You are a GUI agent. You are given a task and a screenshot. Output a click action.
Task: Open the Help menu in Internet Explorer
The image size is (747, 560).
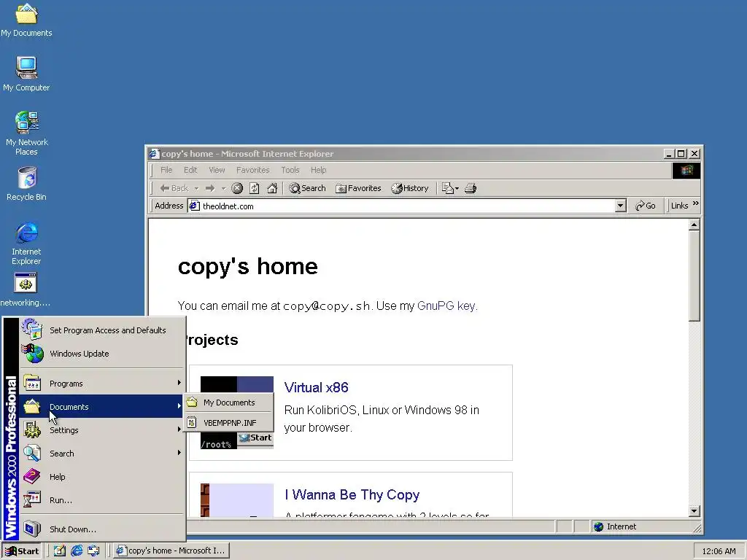[x=319, y=170]
